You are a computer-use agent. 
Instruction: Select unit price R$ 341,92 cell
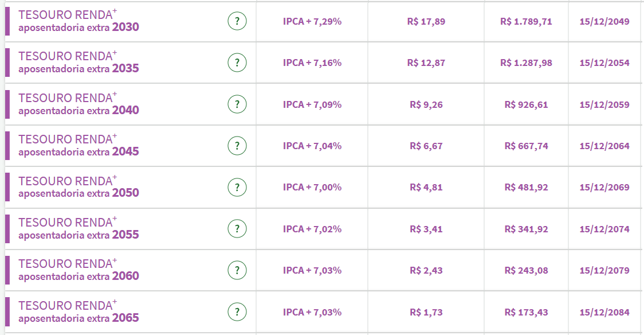click(x=526, y=229)
